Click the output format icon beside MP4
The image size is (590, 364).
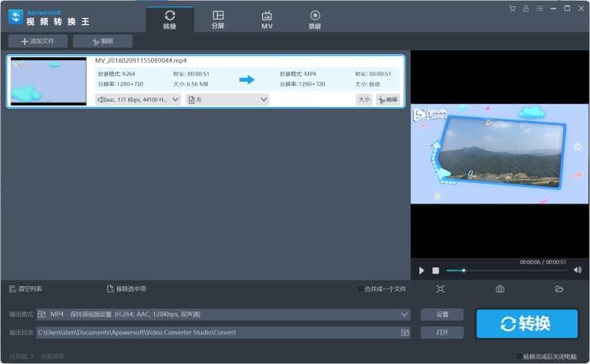(42, 314)
